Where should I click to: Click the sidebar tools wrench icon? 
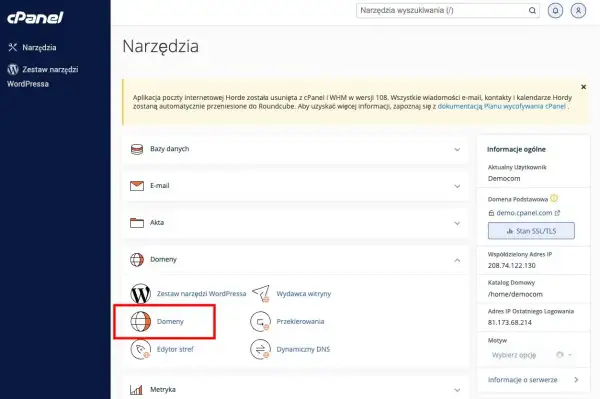(x=13, y=47)
